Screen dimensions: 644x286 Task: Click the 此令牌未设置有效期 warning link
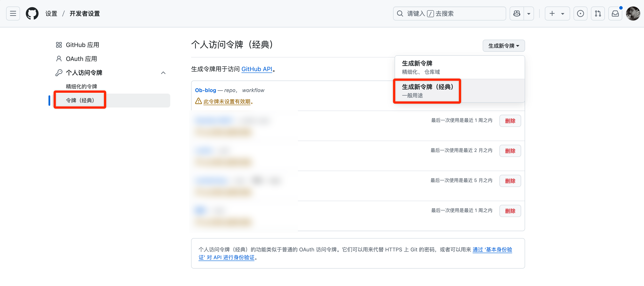tap(227, 102)
